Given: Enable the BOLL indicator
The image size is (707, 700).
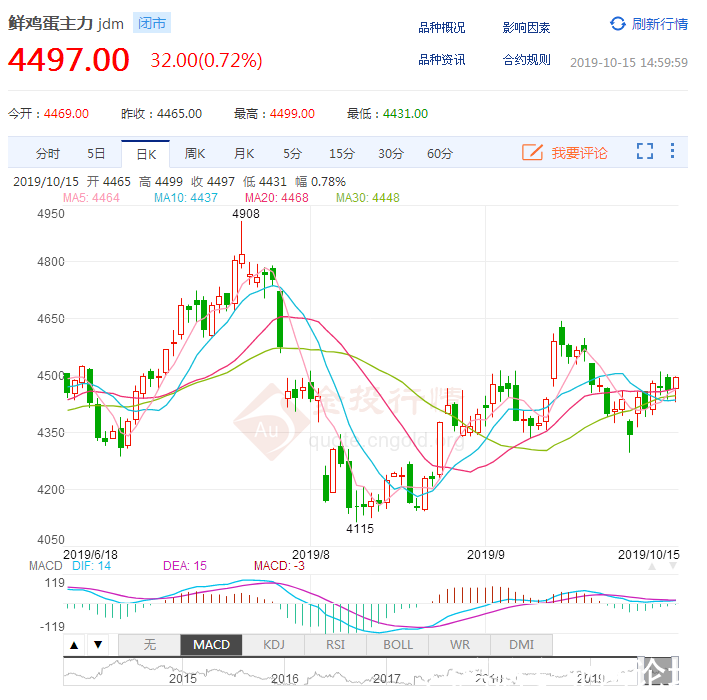Looking at the screenshot, I should [x=397, y=645].
